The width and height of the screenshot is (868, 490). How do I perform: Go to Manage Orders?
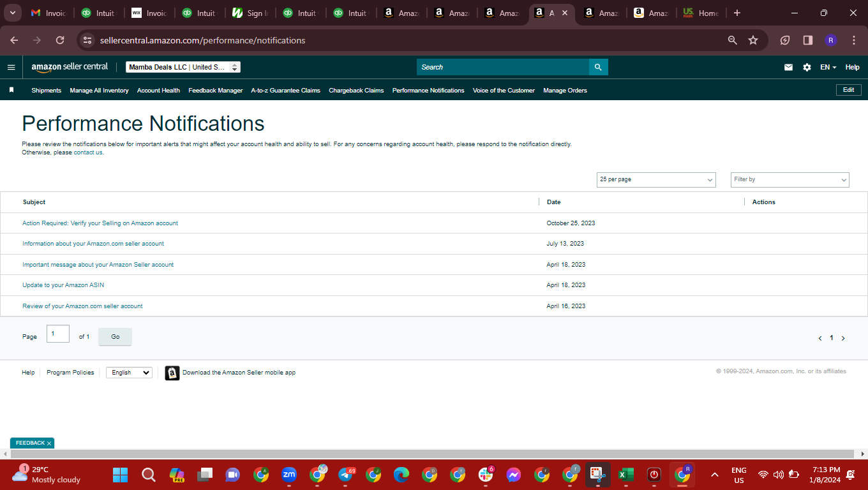(x=565, y=91)
